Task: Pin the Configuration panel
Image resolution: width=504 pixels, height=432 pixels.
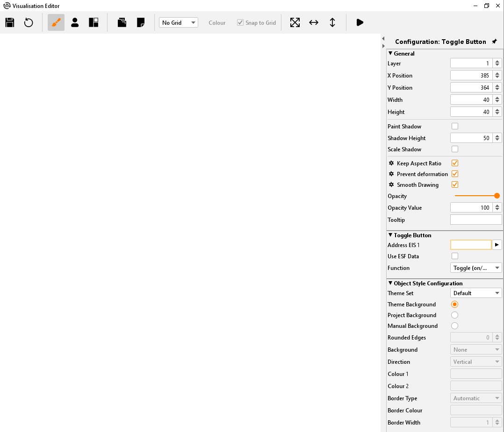Action: click(x=494, y=42)
